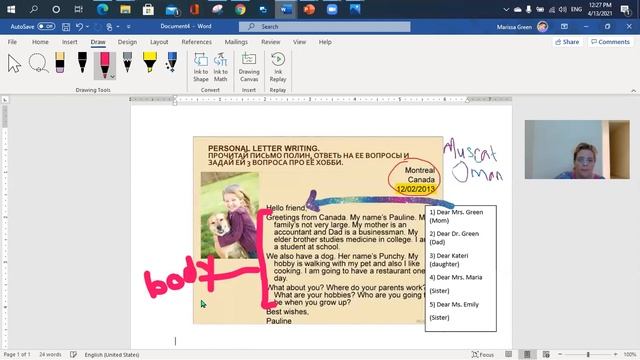Switch to the Home tab

pyautogui.click(x=40, y=42)
